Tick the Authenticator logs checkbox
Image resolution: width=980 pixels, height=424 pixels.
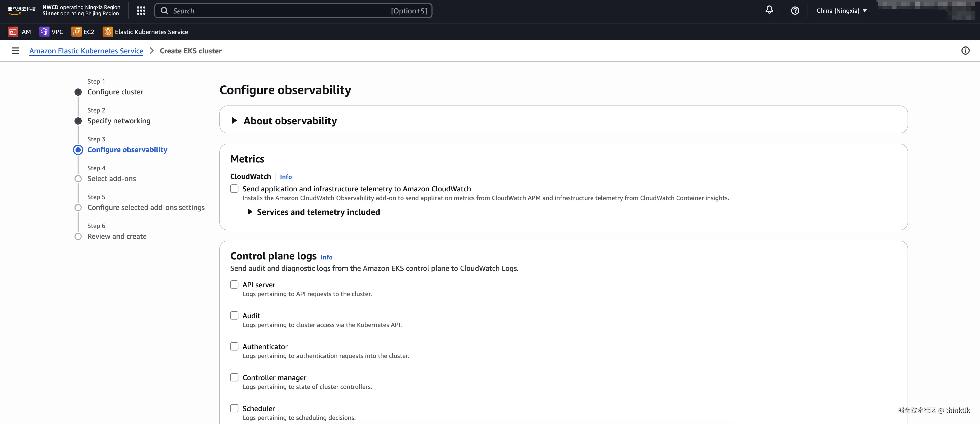click(x=234, y=346)
